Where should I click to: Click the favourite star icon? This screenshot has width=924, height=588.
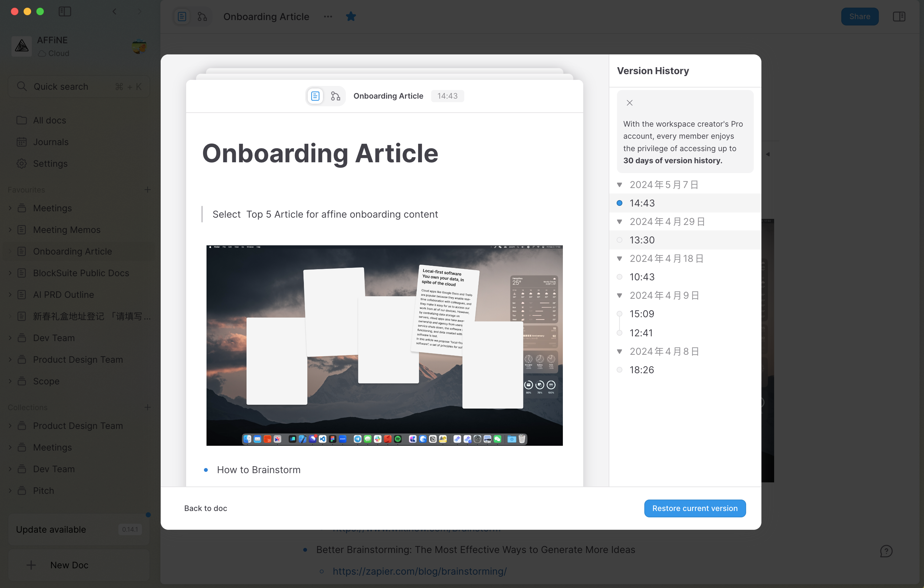tap(351, 17)
